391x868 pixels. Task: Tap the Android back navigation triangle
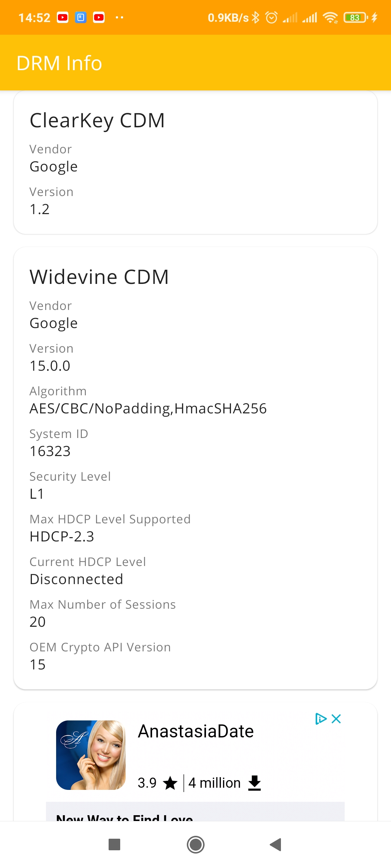(276, 845)
